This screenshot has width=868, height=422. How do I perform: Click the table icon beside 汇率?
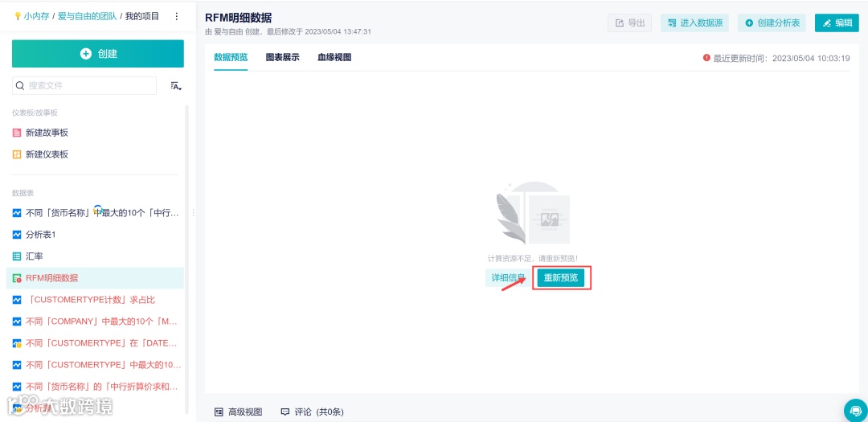pos(17,256)
